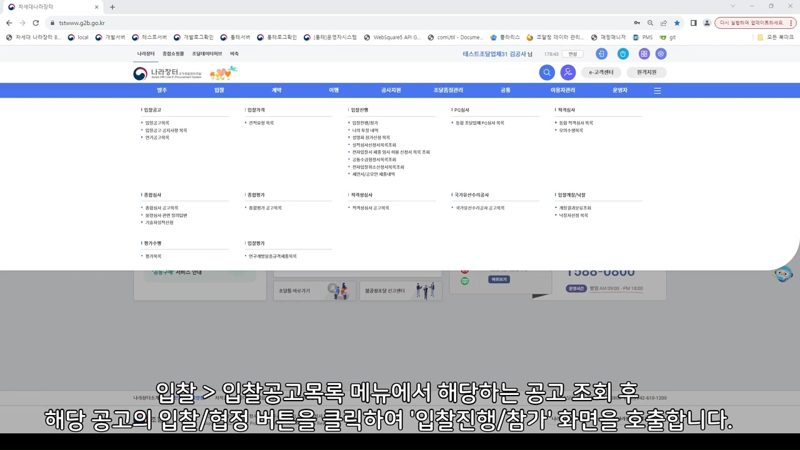The width and height of the screenshot is (800, 450).
Task: Open the 공통 main menu
Action: click(x=506, y=90)
